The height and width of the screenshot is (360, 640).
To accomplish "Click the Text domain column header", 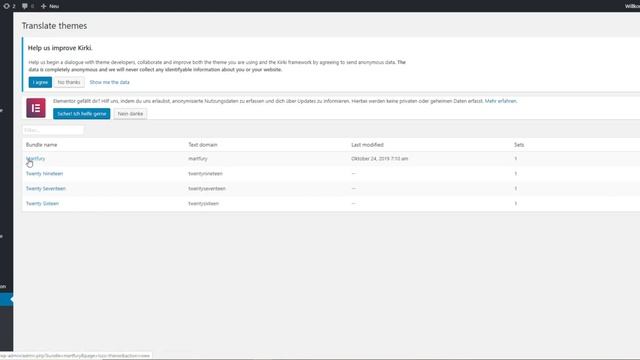I will tap(203, 144).
